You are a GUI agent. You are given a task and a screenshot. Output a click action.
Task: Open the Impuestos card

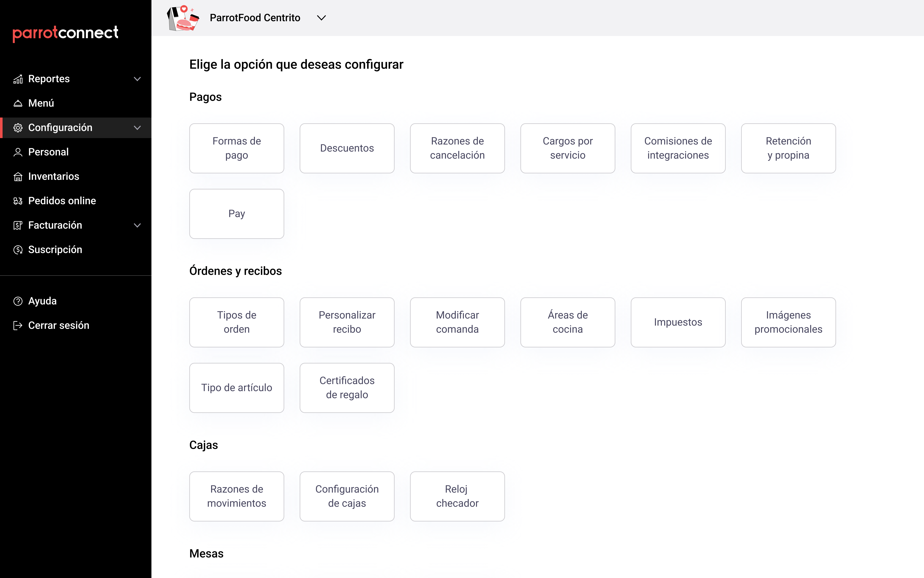pos(678,322)
